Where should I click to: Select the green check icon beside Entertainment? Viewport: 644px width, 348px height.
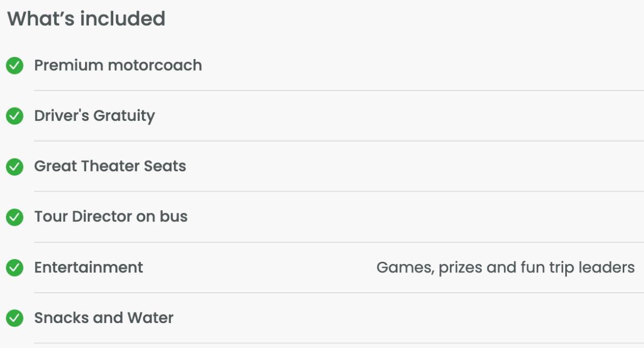coord(14,268)
